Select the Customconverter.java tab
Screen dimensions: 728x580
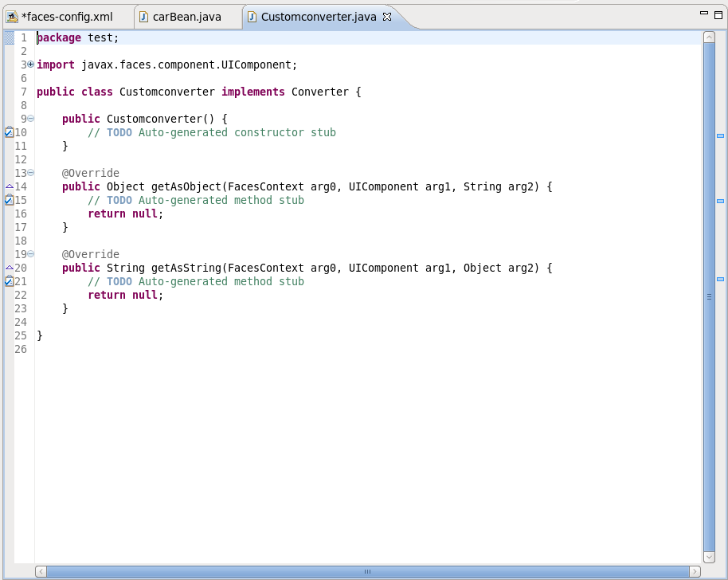[319, 18]
